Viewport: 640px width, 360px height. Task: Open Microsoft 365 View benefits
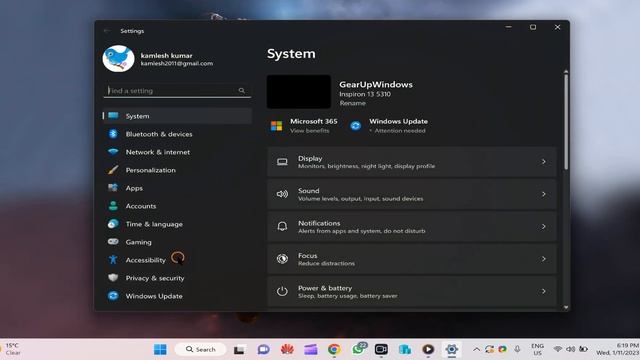tap(309, 131)
